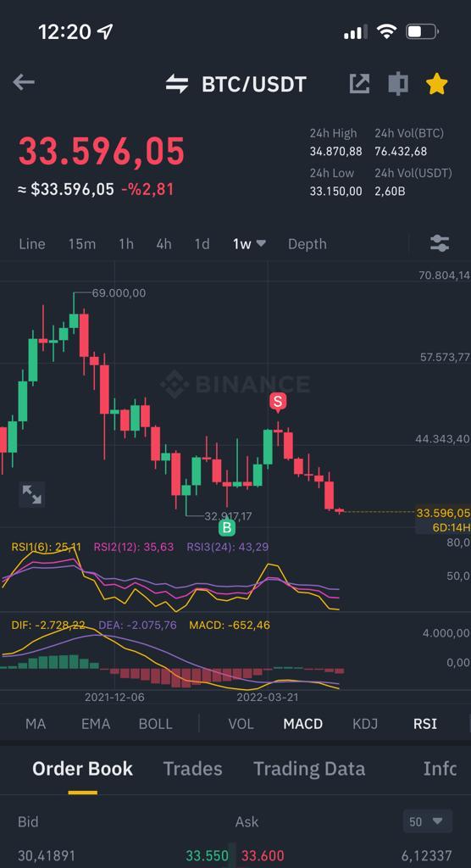Switch to the Trades tab
Screen dimensions: 471x868
point(192,768)
